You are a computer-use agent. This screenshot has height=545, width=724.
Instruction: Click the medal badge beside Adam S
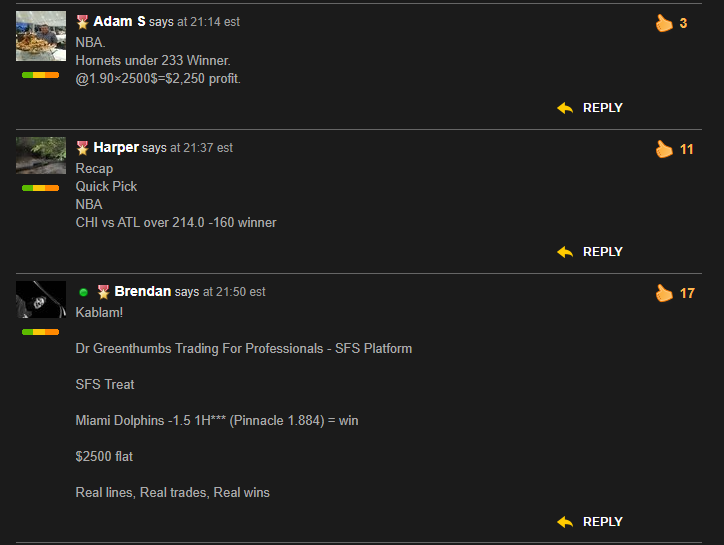pyautogui.click(x=82, y=22)
